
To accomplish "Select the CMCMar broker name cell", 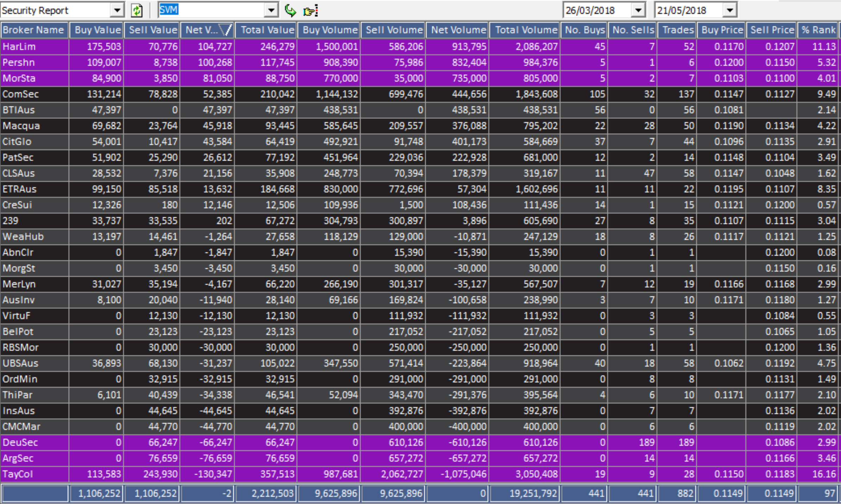I will [x=34, y=426].
